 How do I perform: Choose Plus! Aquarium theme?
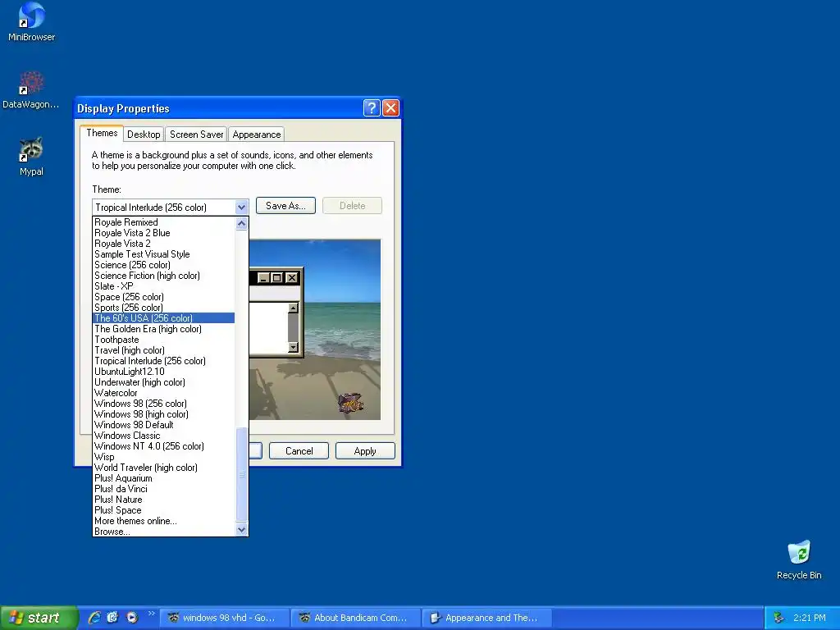164,478
